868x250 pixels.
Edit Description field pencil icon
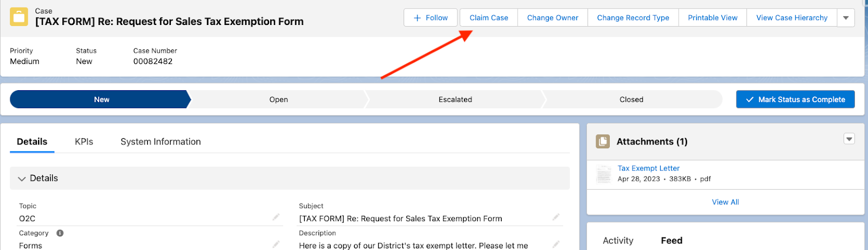[556, 244]
